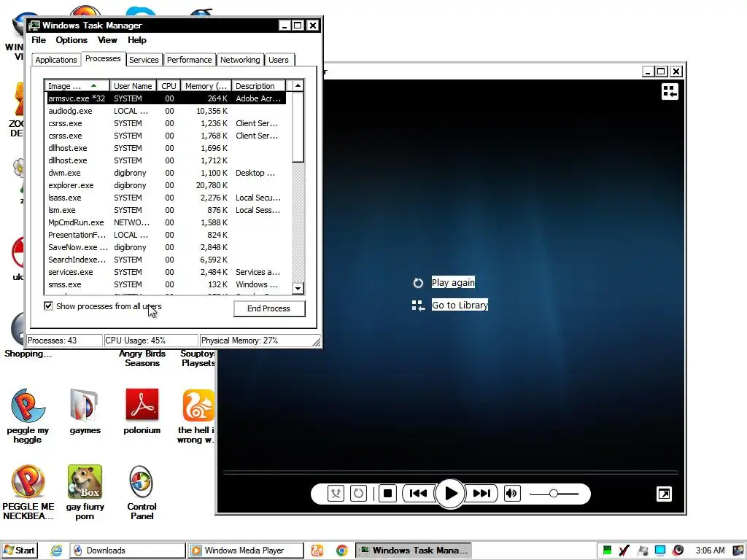Sort processes by Memory column
Viewport: 747px width, 560px height.
pos(206,86)
